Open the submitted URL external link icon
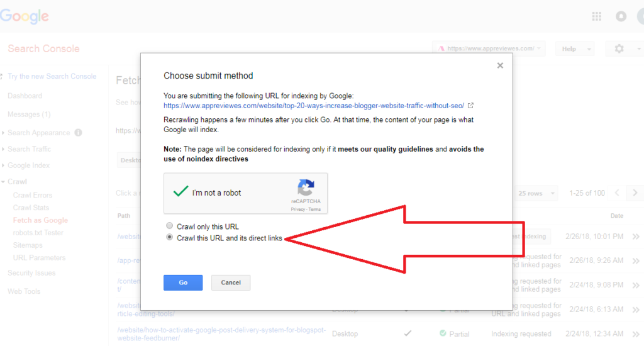 click(x=470, y=106)
